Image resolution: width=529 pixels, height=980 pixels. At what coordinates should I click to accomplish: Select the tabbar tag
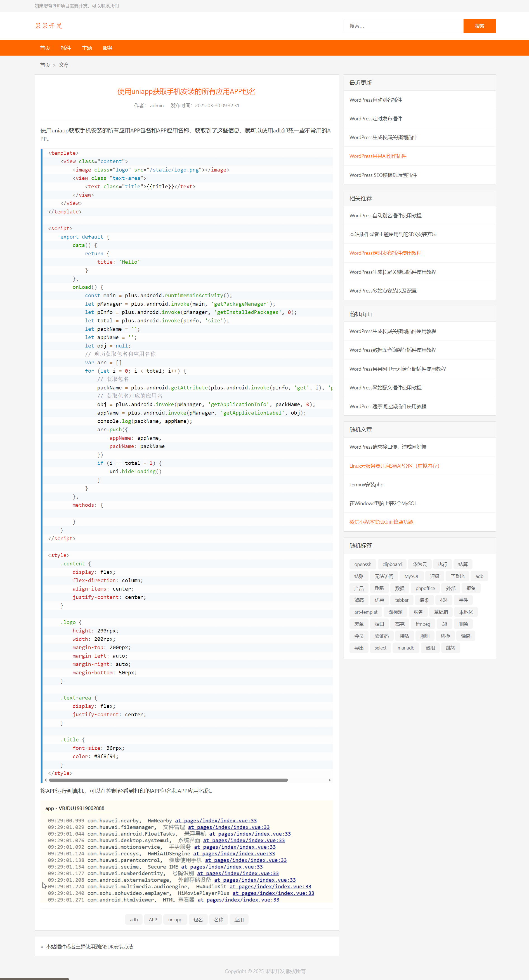402,600
